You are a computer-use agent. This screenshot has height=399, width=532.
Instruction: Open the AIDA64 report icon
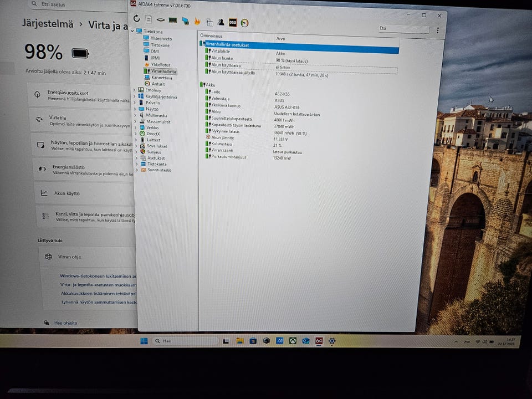coord(149,19)
